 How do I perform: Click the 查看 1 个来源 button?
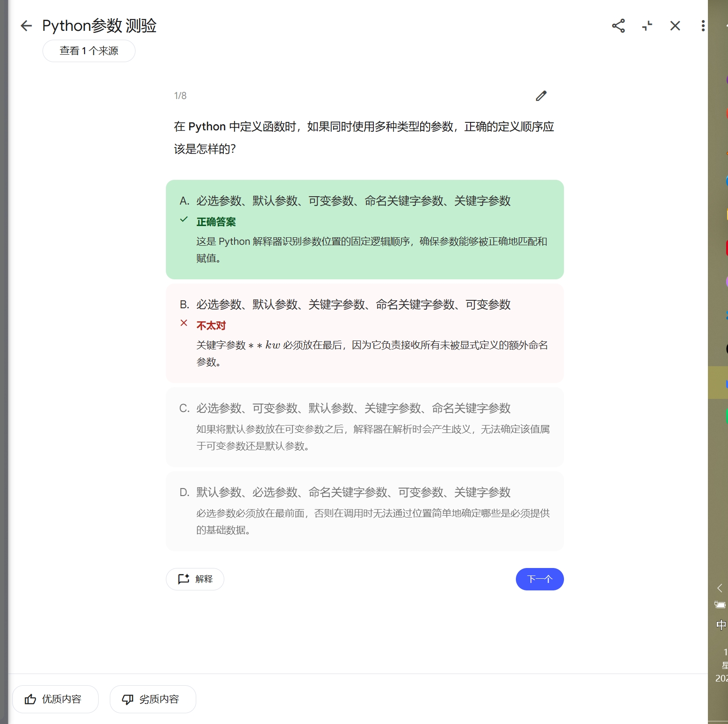89,51
